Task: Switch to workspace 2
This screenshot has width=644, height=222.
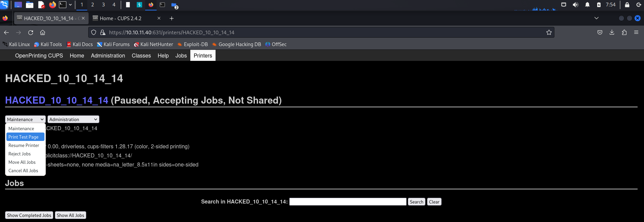Action: click(x=92, y=5)
